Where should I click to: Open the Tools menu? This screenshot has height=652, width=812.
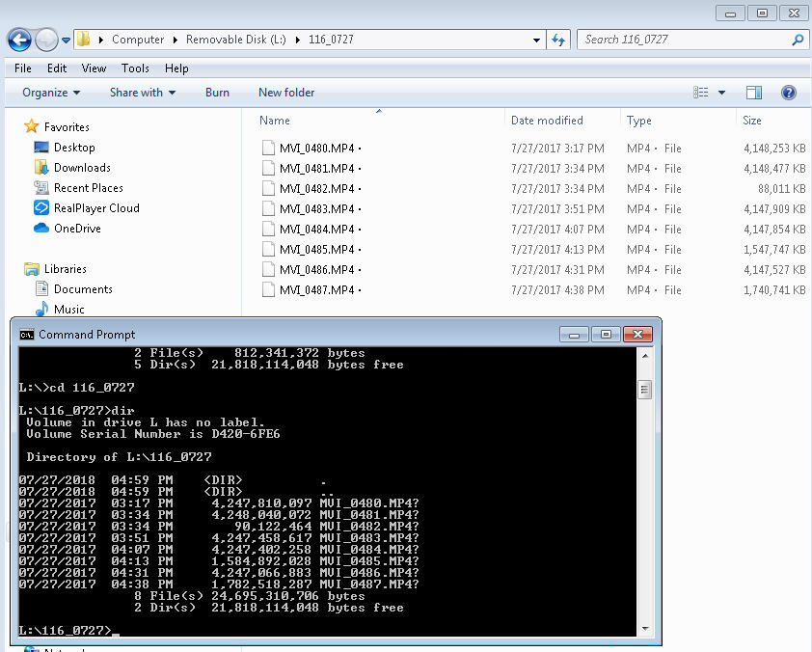tap(135, 68)
